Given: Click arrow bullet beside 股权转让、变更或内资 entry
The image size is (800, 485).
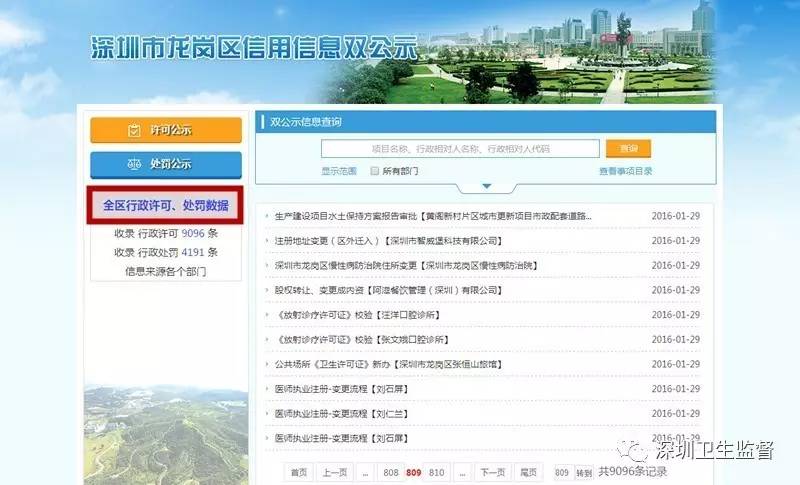Looking at the screenshot, I should coord(266,290).
